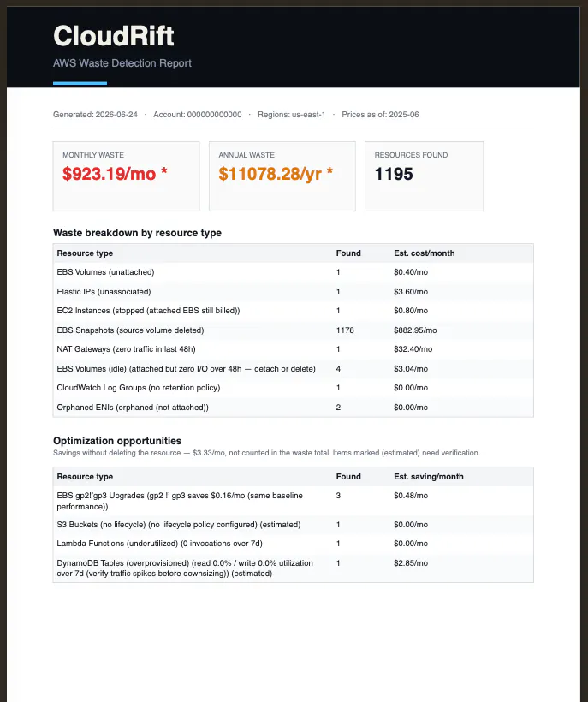
Task: Click the $0.48/mo saving cell
Action: (x=411, y=496)
